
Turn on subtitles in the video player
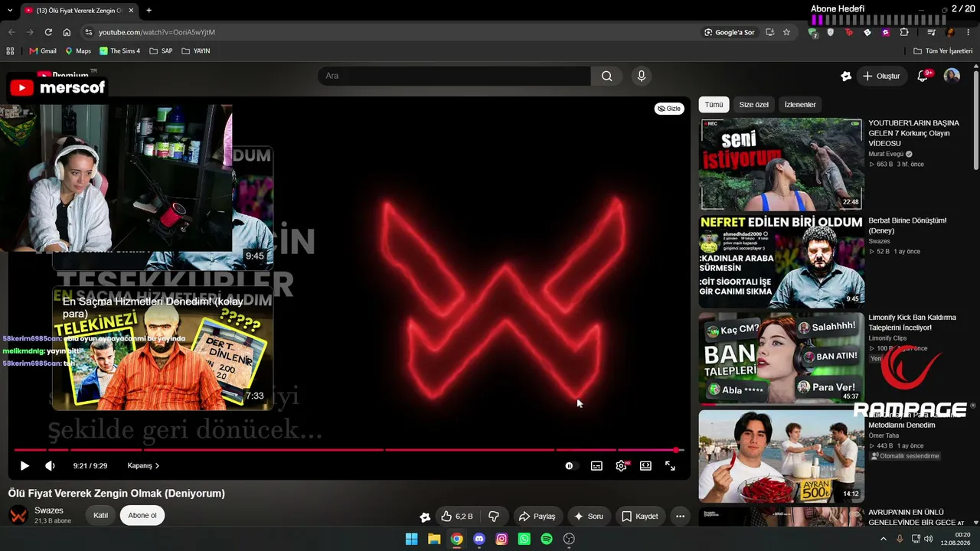point(596,465)
